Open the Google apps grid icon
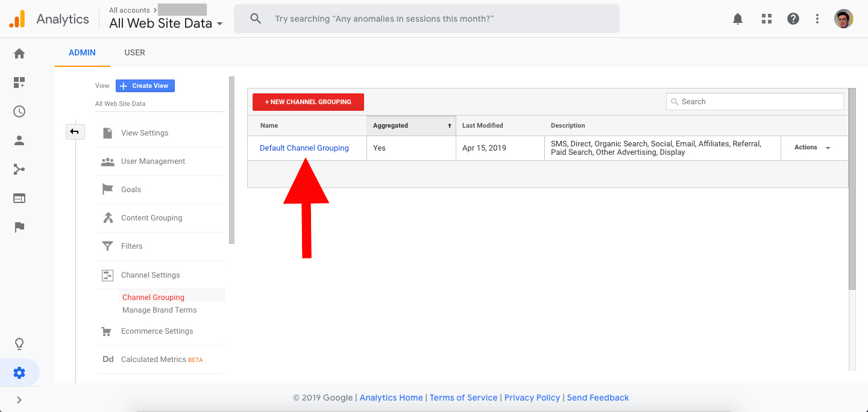Image resolution: width=868 pixels, height=412 pixels. 766,19
